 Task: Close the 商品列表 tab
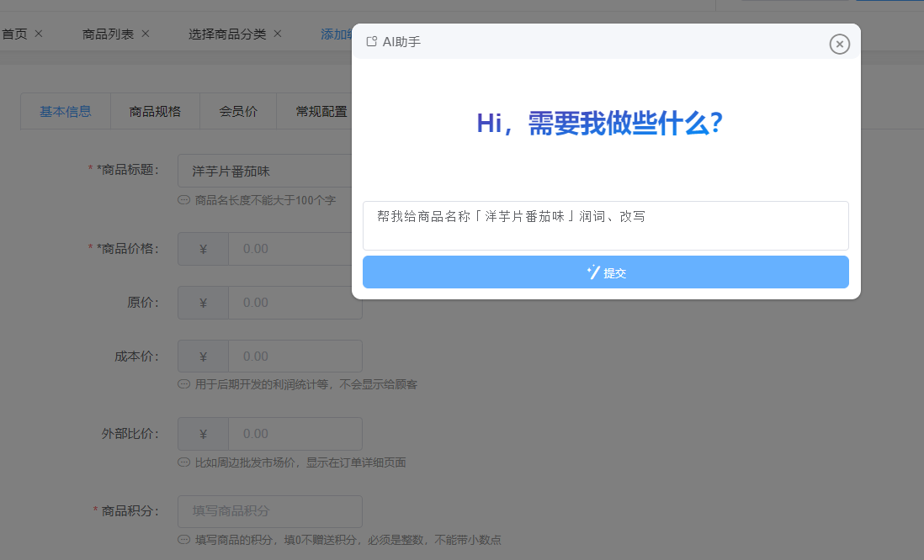(146, 34)
